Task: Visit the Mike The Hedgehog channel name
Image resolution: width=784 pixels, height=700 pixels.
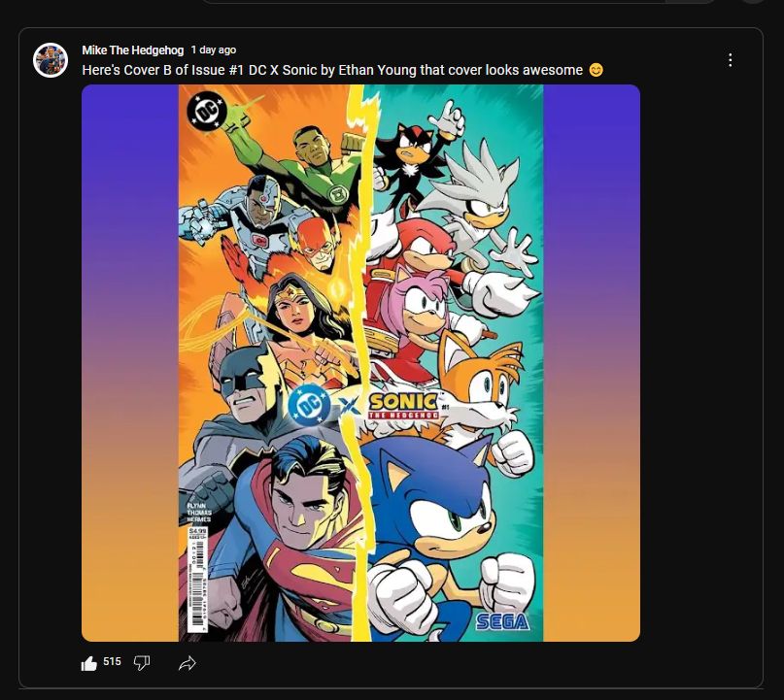Action: click(x=132, y=50)
